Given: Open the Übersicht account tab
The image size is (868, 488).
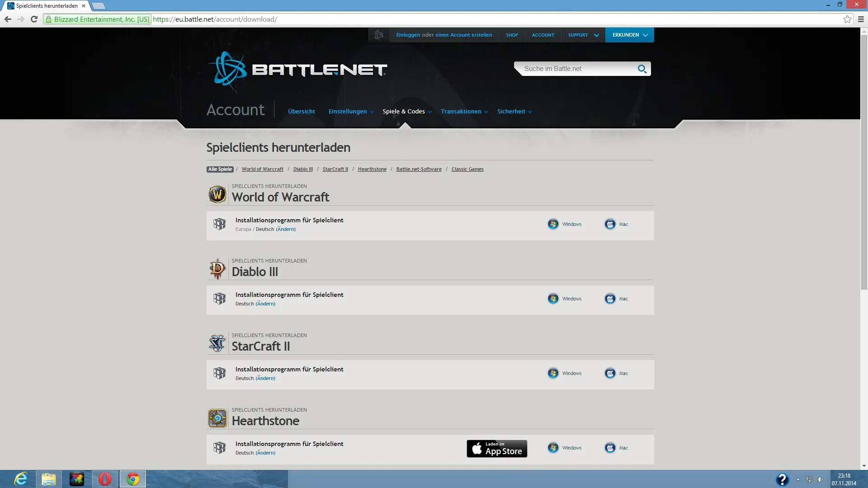Looking at the screenshot, I should click(x=302, y=111).
